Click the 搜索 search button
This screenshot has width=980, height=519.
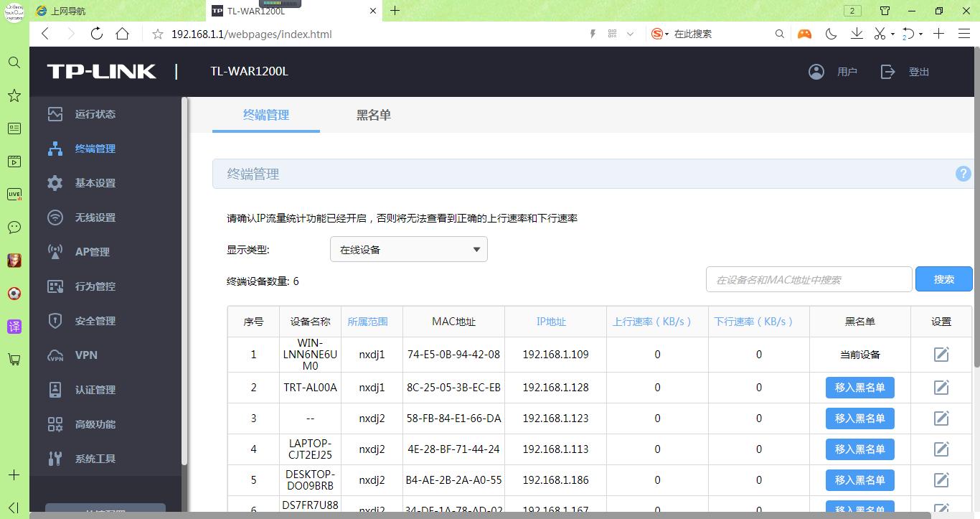click(x=943, y=279)
